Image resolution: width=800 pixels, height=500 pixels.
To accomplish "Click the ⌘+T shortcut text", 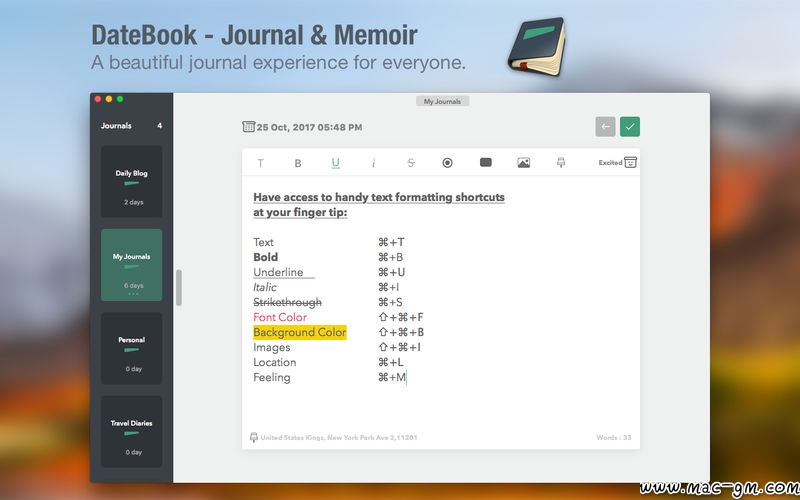I will coord(391,242).
